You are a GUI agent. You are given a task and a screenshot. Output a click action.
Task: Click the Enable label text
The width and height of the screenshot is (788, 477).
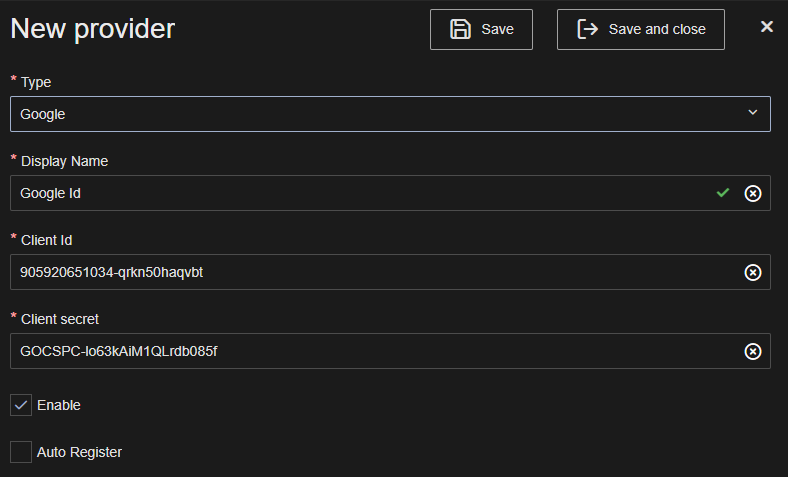point(59,405)
